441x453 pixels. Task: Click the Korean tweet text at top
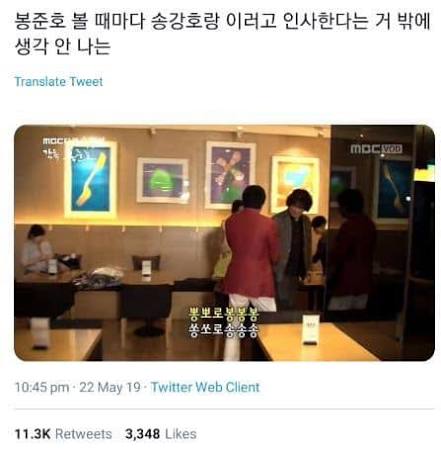[x=222, y=34]
